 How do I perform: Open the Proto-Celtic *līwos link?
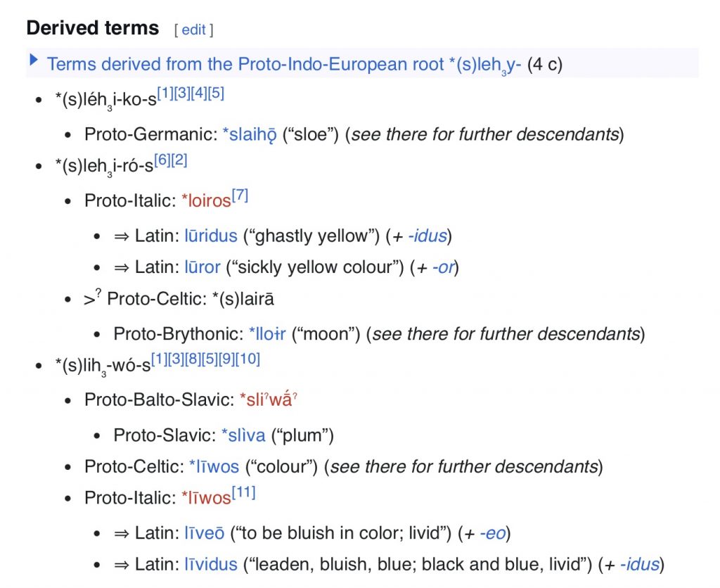pyautogui.click(x=214, y=467)
